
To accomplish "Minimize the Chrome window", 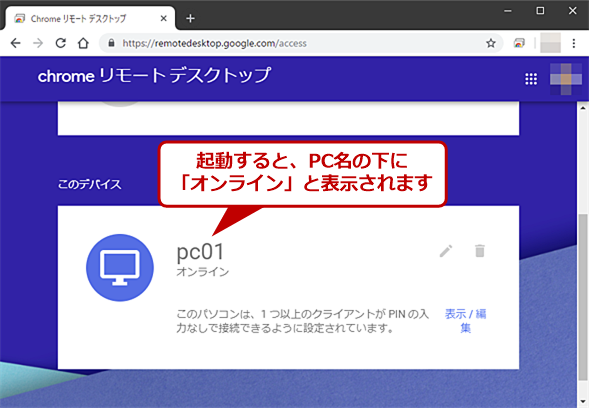I will point(508,11).
